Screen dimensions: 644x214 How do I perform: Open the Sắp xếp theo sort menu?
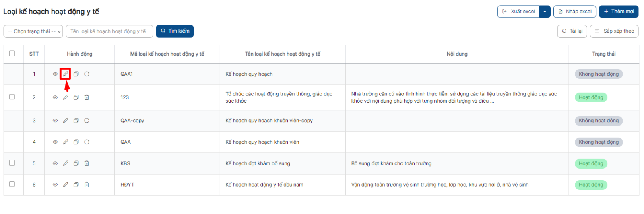point(614,31)
